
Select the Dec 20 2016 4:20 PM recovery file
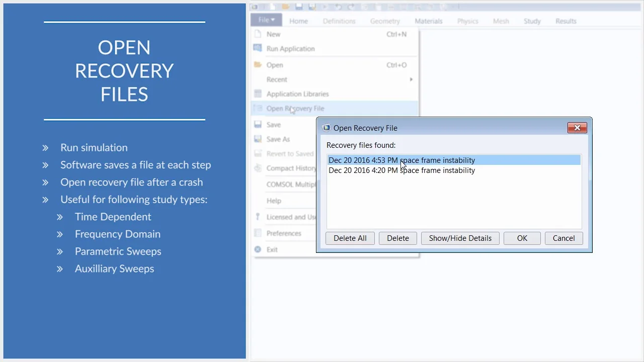coord(454,170)
